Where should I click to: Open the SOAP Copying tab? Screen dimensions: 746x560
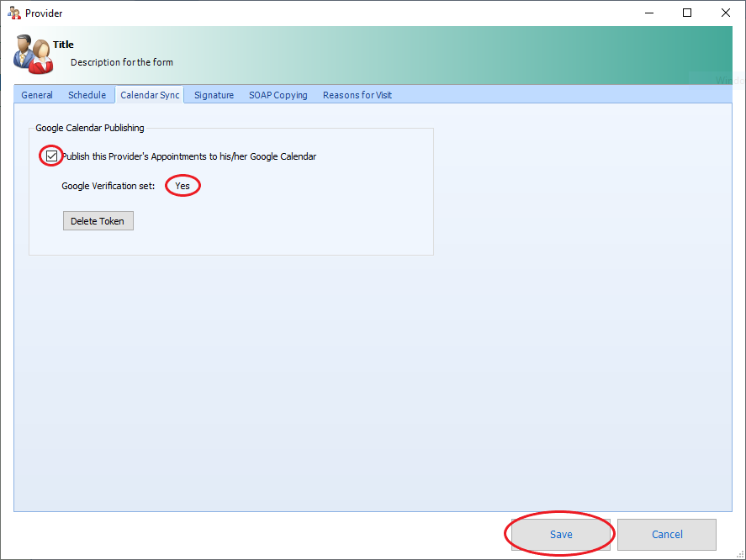tap(278, 95)
